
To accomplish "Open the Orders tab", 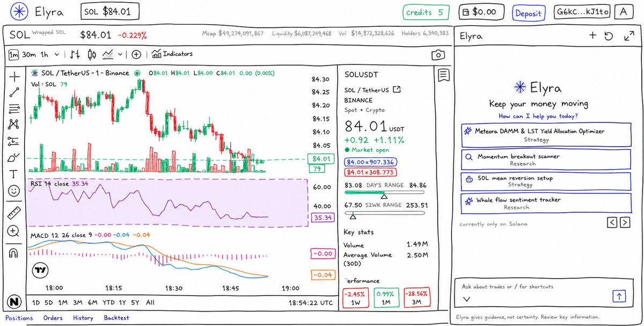I will (53, 318).
